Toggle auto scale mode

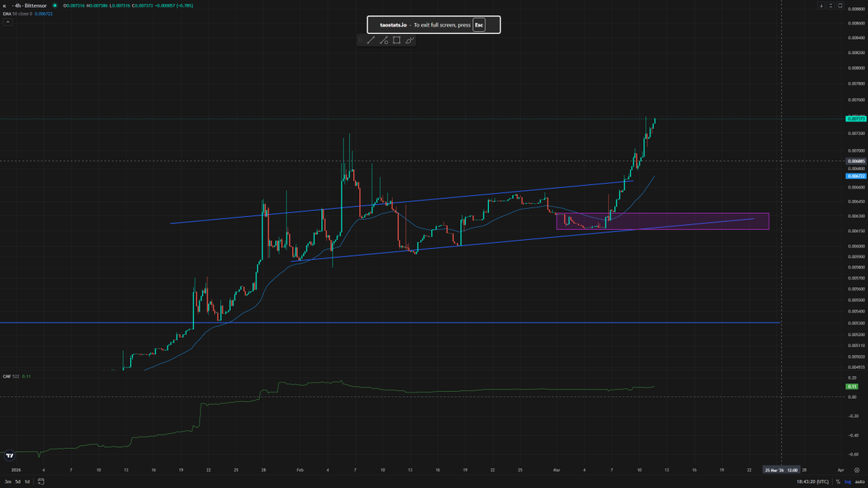[x=859, y=481]
